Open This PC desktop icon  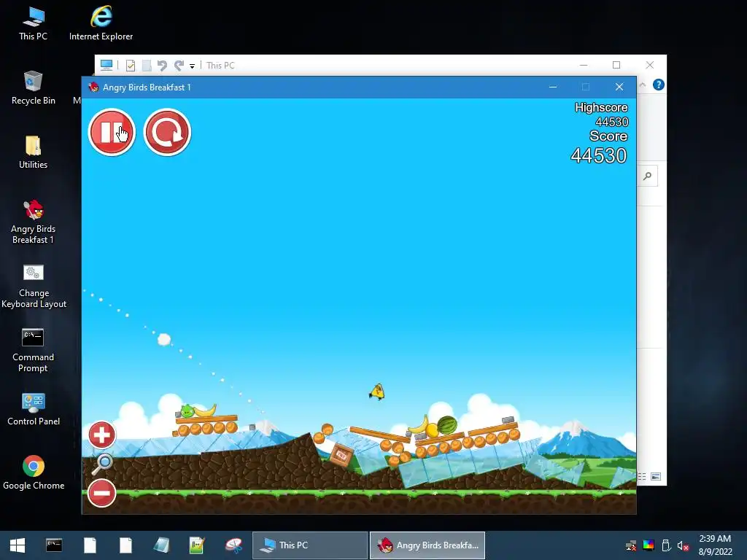pos(33,23)
